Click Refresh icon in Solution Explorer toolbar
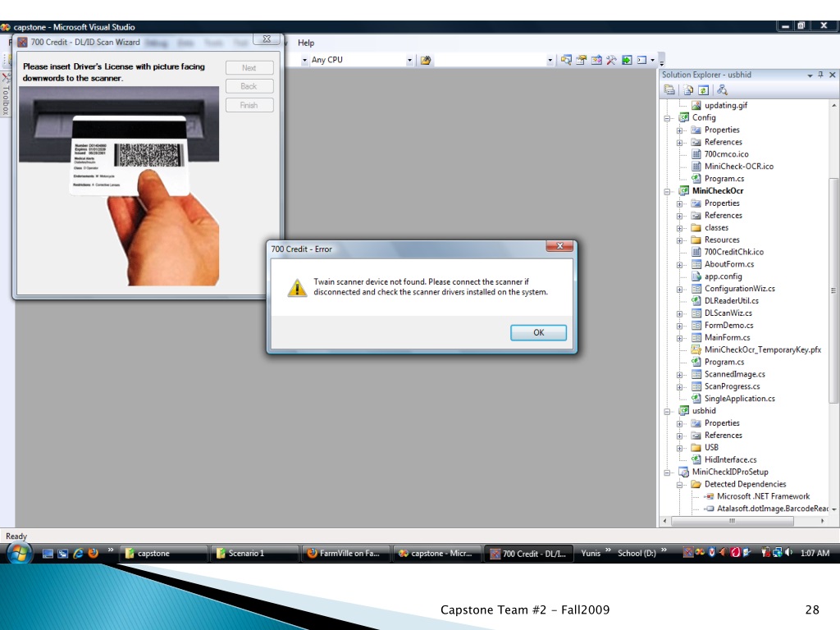Viewport: 840px width, 630px height. click(x=703, y=90)
